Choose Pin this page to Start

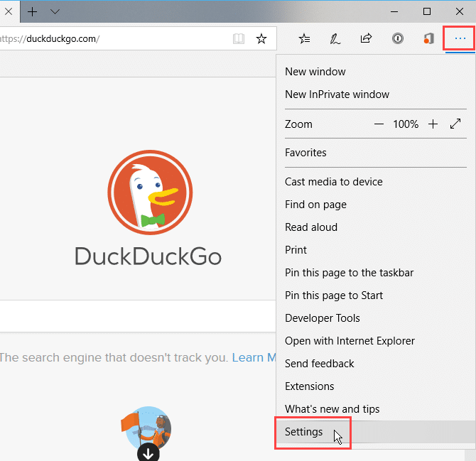click(376, 295)
